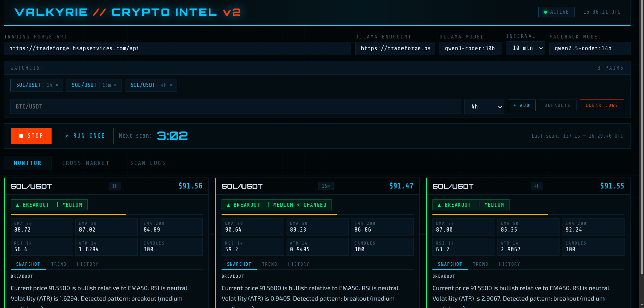This screenshot has height=308, width=644.
Task: Click the Ollama Model input field
Action: point(470,48)
